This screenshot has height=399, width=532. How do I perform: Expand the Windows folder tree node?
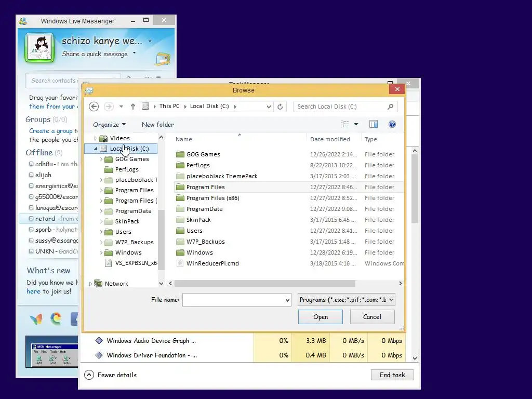101,253
